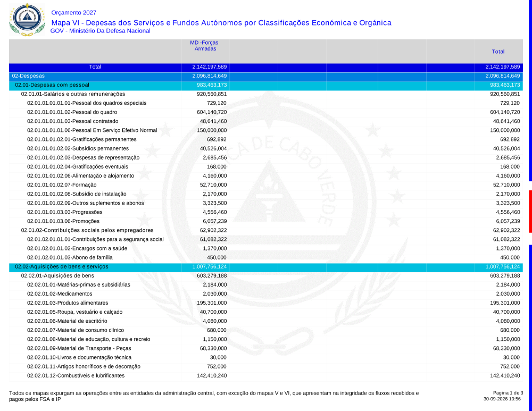Select the '02.02.01-Aquisições de bens' row label
This screenshot has height=411, width=532.
tap(57, 276)
